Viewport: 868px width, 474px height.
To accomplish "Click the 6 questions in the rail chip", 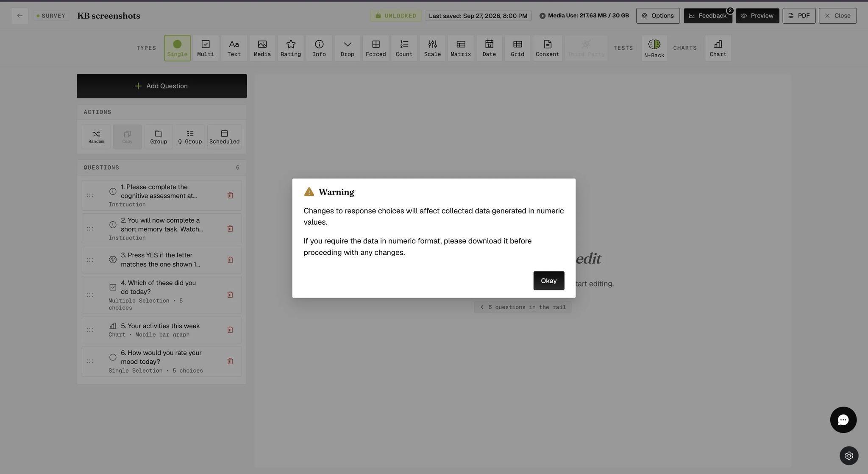I will click(x=523, y=307).
